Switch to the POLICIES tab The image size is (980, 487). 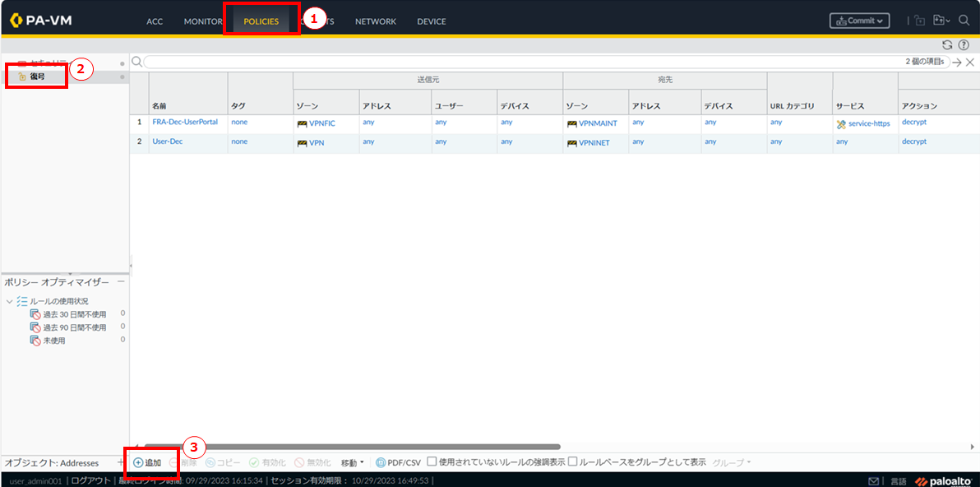point(261,21)
